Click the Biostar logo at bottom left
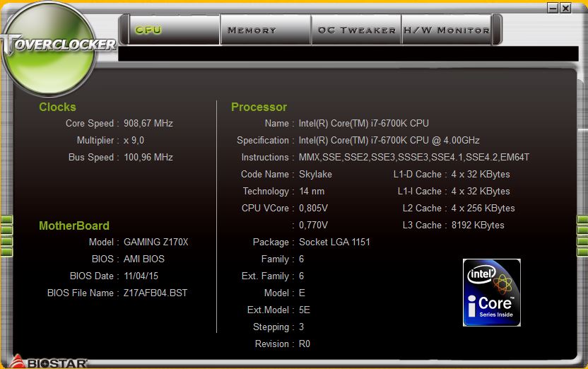 48,362
